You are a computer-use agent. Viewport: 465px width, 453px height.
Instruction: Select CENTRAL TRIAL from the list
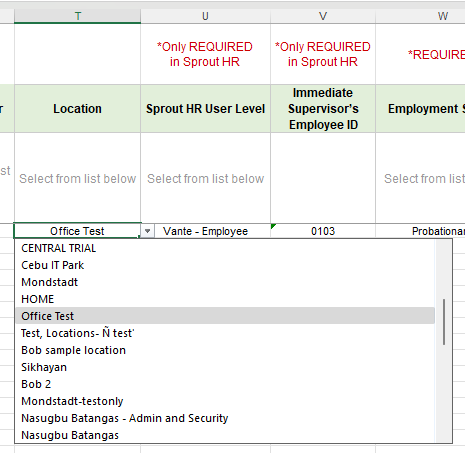(x=225, y=248)
